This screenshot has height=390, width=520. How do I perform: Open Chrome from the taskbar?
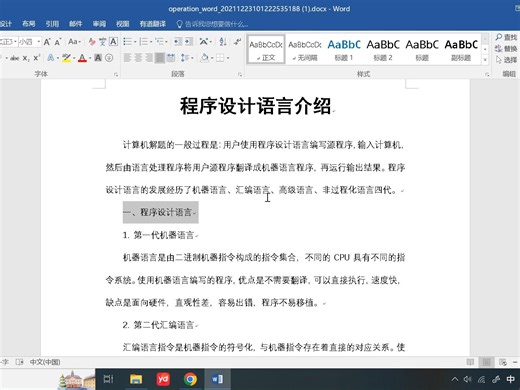coord(190,379)
